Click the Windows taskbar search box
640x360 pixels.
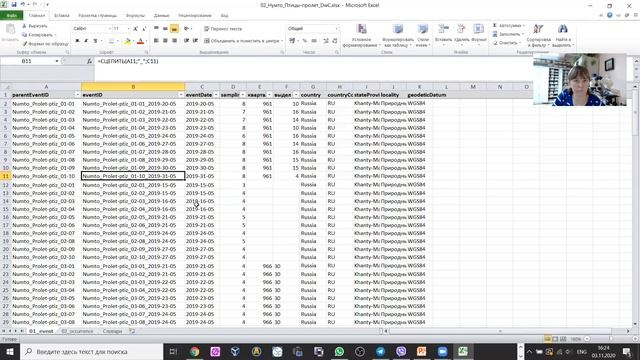coord(91,351)
